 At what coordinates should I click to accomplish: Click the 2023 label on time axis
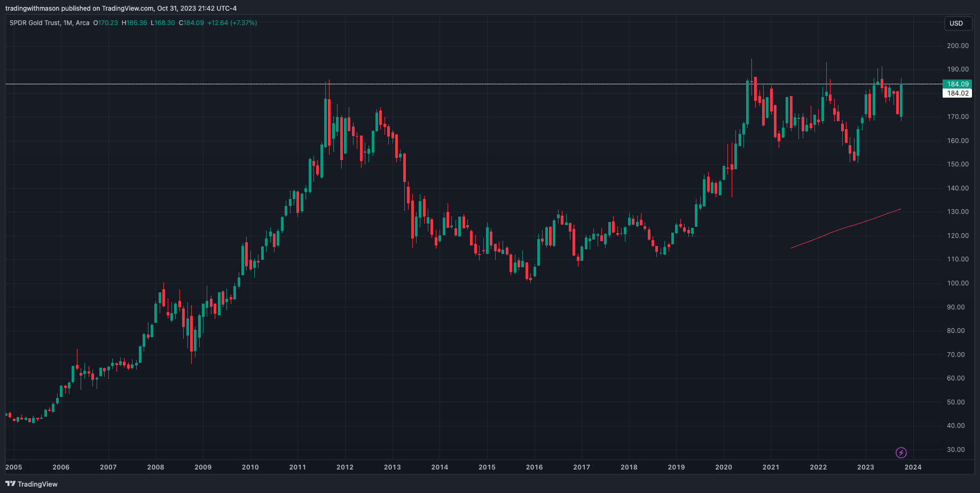[x=866, y=467]
